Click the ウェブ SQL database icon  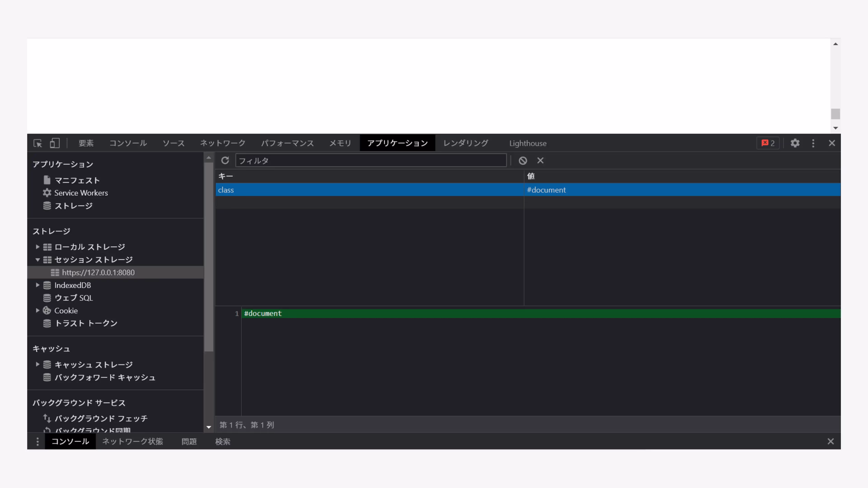[x=47, y=298]
